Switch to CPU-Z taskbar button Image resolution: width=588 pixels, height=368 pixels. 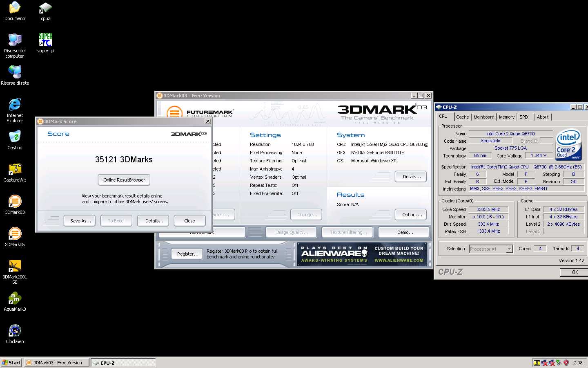[123, 363]
